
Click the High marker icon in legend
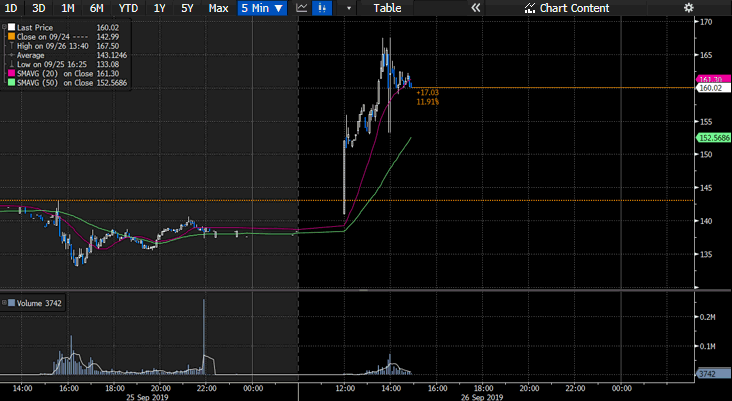click(11, 46)
